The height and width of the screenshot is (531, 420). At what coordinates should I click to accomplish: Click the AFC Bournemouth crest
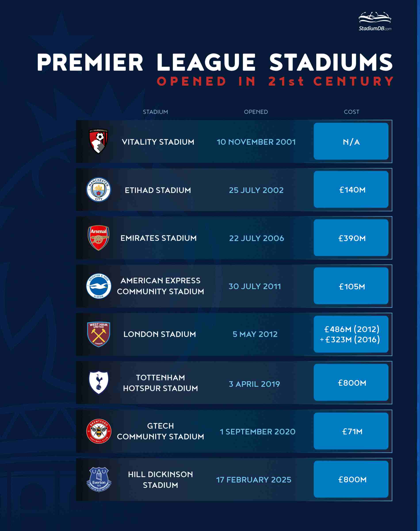pos(99,141)
